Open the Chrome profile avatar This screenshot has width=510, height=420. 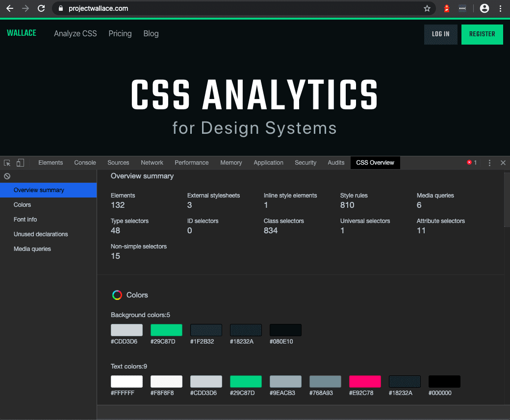(x=484, y=8)
